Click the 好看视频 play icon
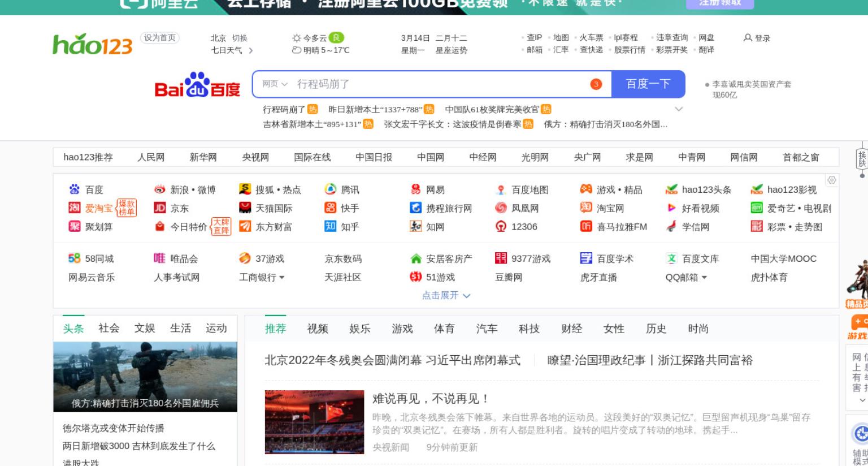Viewport: 868px width, 466px height. tap(671, 208)
